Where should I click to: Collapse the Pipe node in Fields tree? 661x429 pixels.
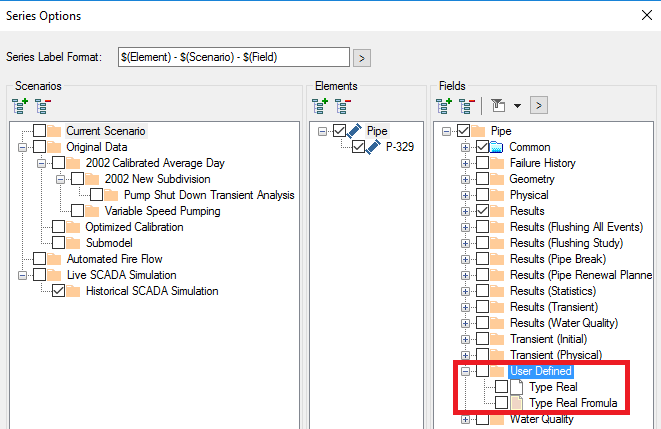[x=446, y=131]
